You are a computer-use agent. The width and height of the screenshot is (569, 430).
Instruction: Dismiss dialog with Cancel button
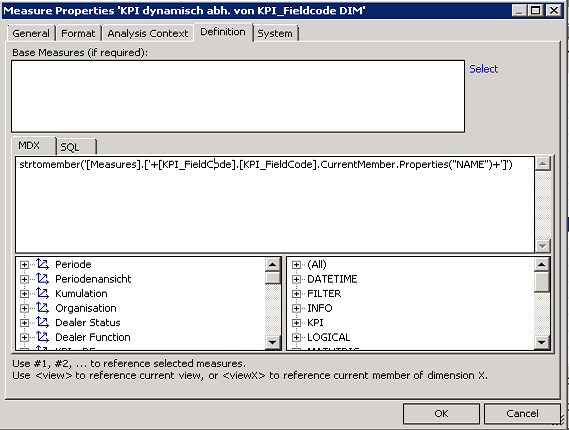point(523,414)
